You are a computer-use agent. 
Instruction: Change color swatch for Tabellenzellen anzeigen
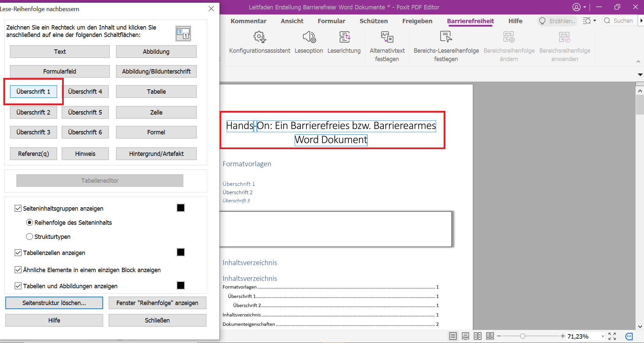(x=181, y=252)
